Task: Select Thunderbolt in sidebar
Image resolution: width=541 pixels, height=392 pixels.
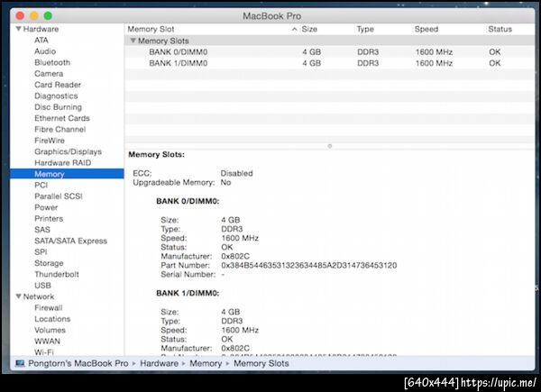Action: tap(57, 275)
